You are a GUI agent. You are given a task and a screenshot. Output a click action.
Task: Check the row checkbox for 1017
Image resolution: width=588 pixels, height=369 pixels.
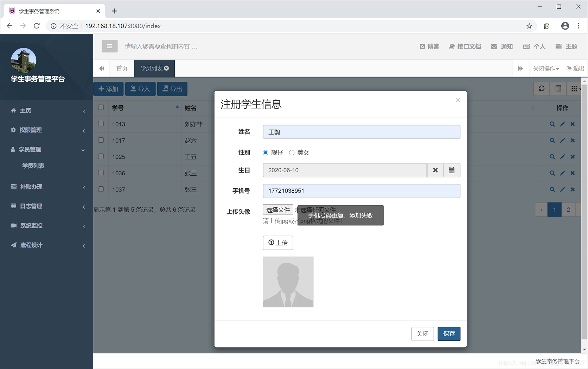point(101,140)
